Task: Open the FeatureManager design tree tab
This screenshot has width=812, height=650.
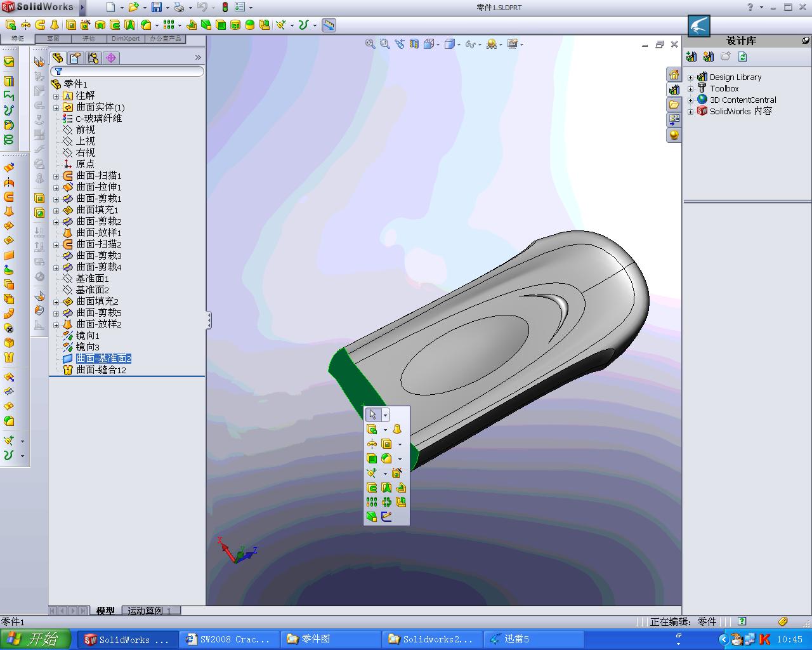Action: pyautogui.click(x=58, y=58)
